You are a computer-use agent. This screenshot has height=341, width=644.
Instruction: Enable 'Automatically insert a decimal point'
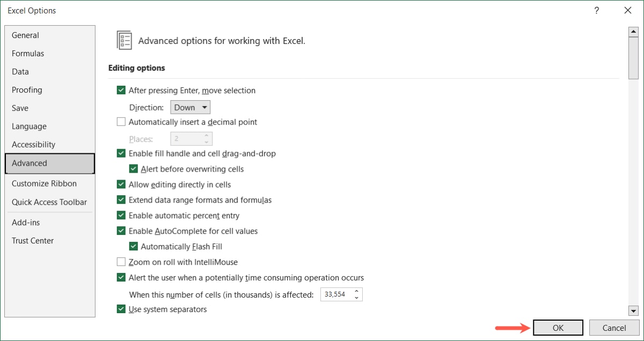click(x=121, y=122)
